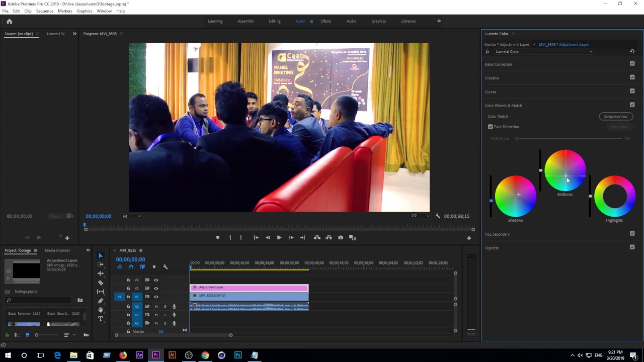Jump to the In point
Screen dimensions: 644x362
coord(256,238)
